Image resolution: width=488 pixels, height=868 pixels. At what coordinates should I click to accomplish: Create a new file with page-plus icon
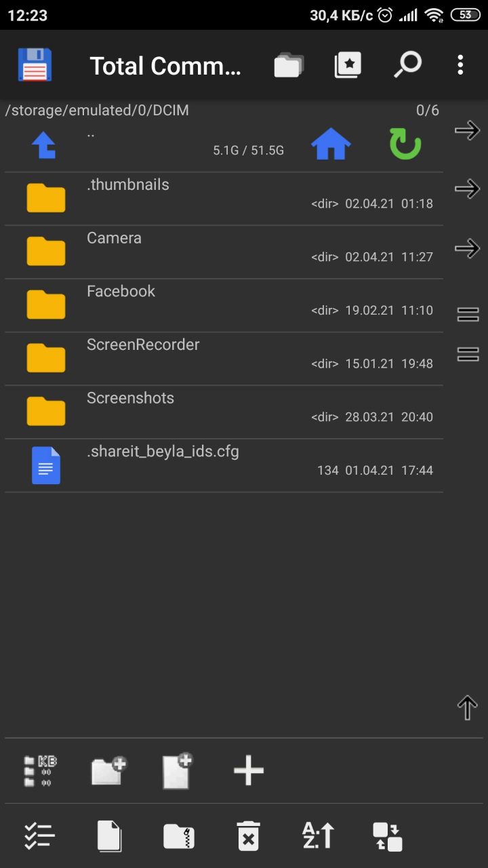[178, 771]
